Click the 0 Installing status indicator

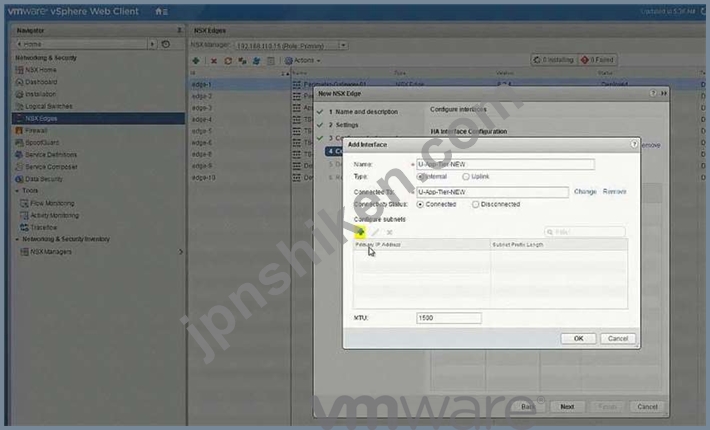[553, 60]
